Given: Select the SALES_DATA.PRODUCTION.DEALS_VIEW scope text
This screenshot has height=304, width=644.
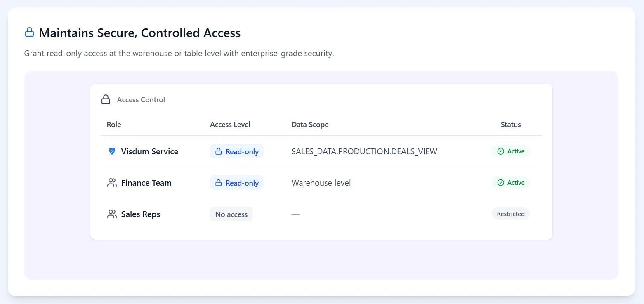Looking at the screenshot, I should point(364,151).
